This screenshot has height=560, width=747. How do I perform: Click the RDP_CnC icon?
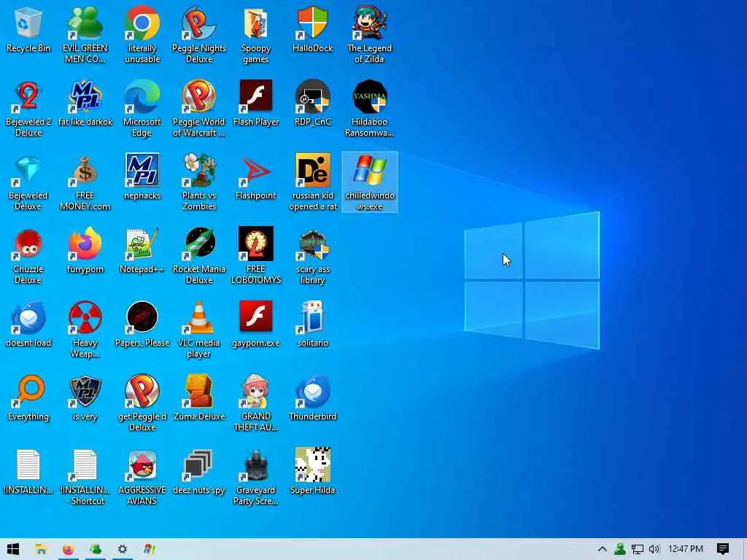[x=312, y=102]
